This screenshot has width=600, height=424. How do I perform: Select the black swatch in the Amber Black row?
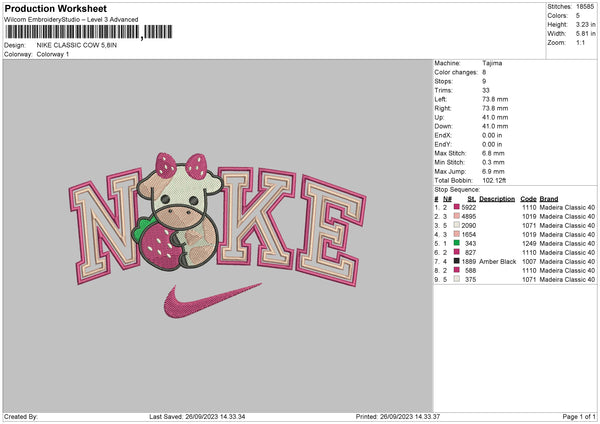(x=457, y=261)
